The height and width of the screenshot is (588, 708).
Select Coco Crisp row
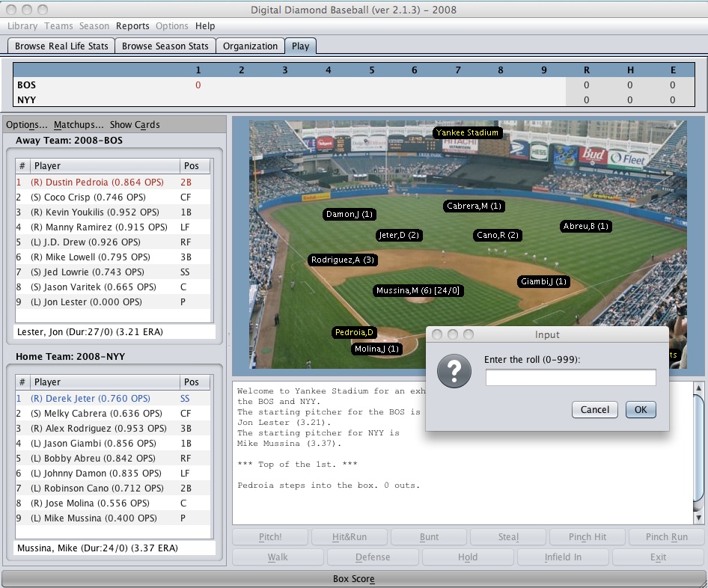pos(113,197)
